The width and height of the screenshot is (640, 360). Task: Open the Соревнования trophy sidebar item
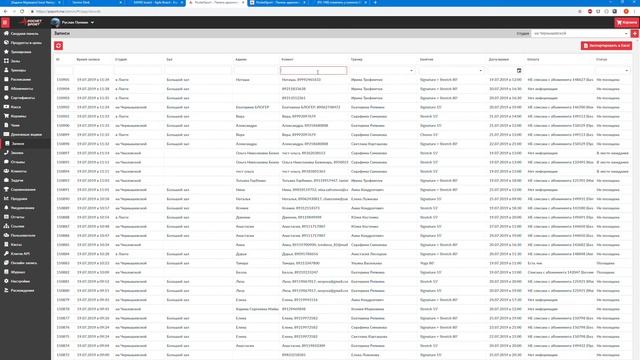[x=25, y=189]
